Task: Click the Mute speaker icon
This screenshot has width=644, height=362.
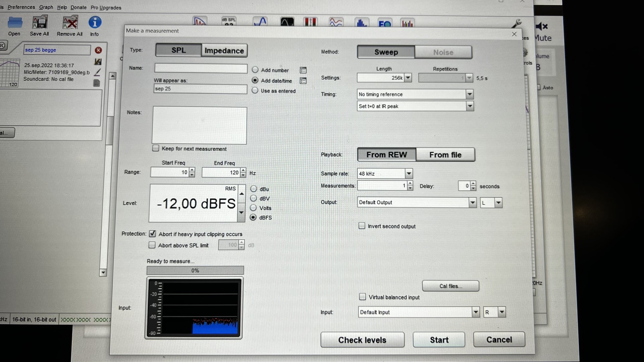Action: click(x=541, y=26)
